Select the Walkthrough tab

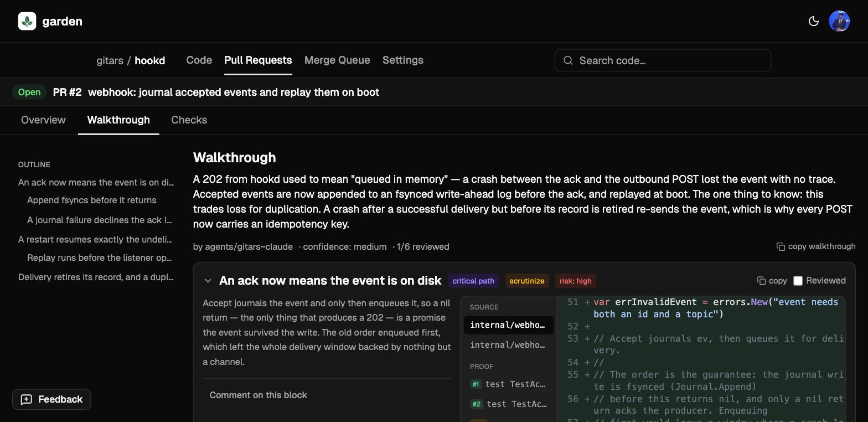tap(118, 120)
